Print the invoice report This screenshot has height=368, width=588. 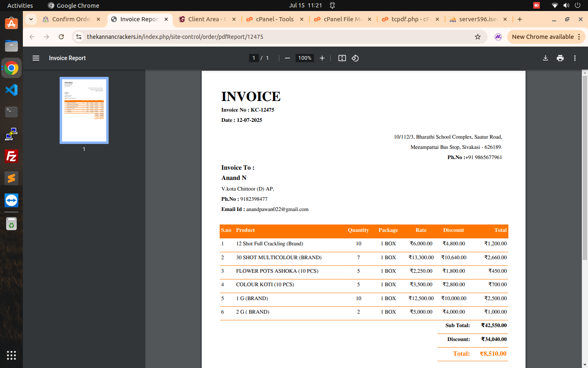coord(560,58)
